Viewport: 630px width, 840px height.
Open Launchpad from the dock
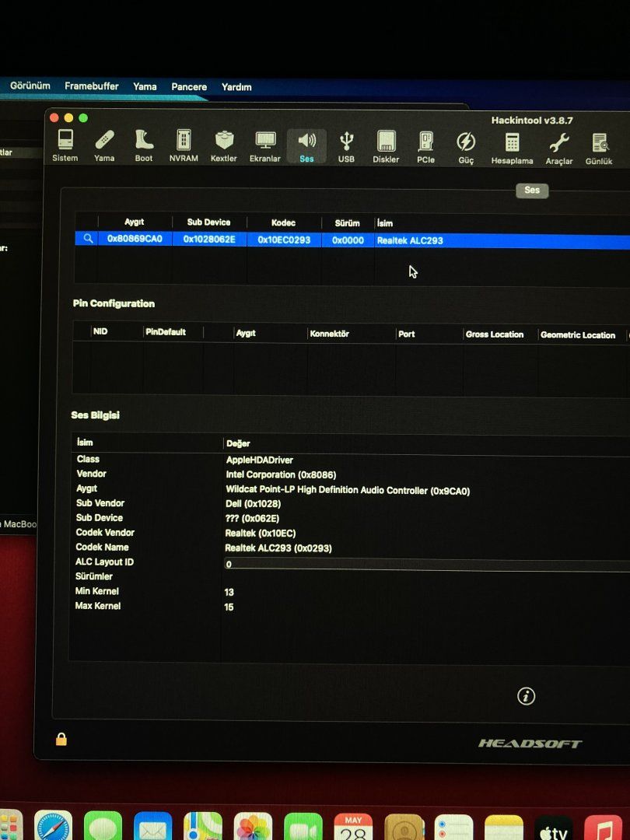pyautogui.click(x=11, y=826)
